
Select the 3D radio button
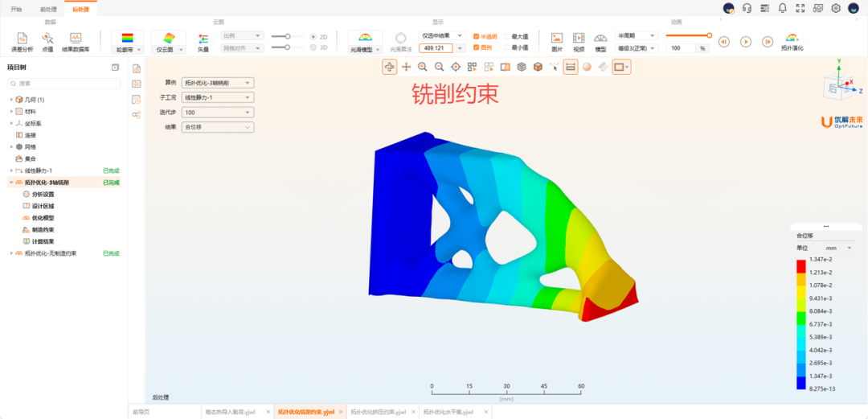pos(313,47)
